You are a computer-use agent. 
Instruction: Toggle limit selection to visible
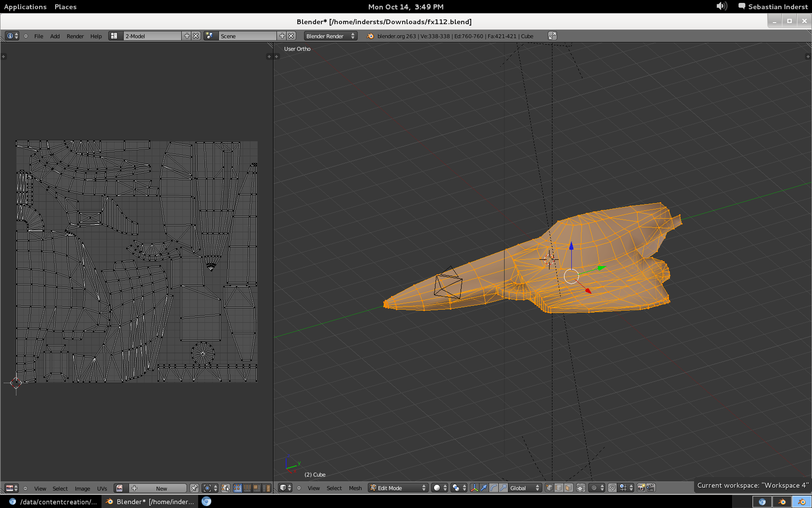pyautogui.click(x=581, y=488)
